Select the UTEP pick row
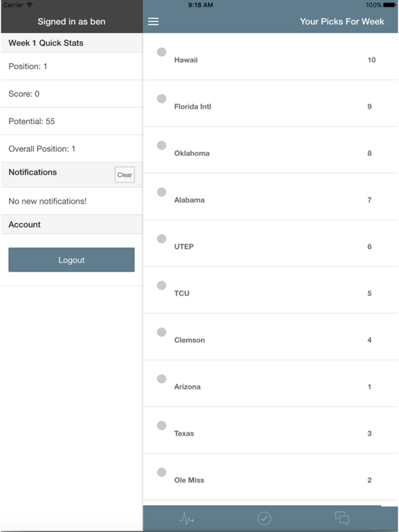Viewport: 399px width, 532px height. pyautogui.click(x=270, y=243)
